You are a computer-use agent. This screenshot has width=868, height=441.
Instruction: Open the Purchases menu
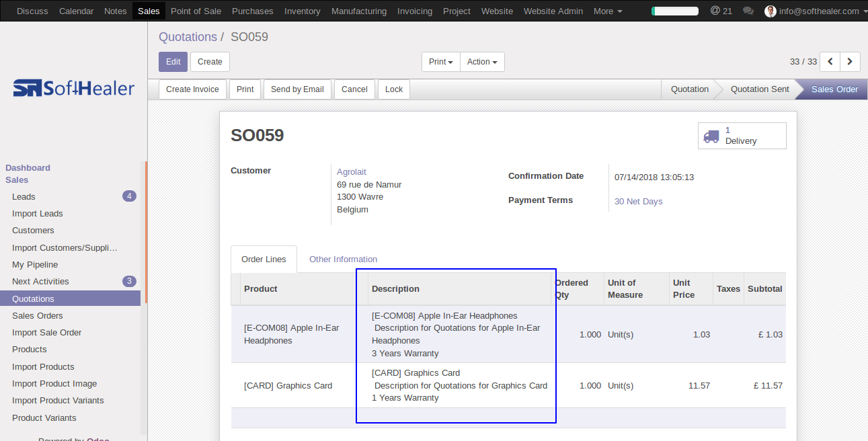point(253,11)
